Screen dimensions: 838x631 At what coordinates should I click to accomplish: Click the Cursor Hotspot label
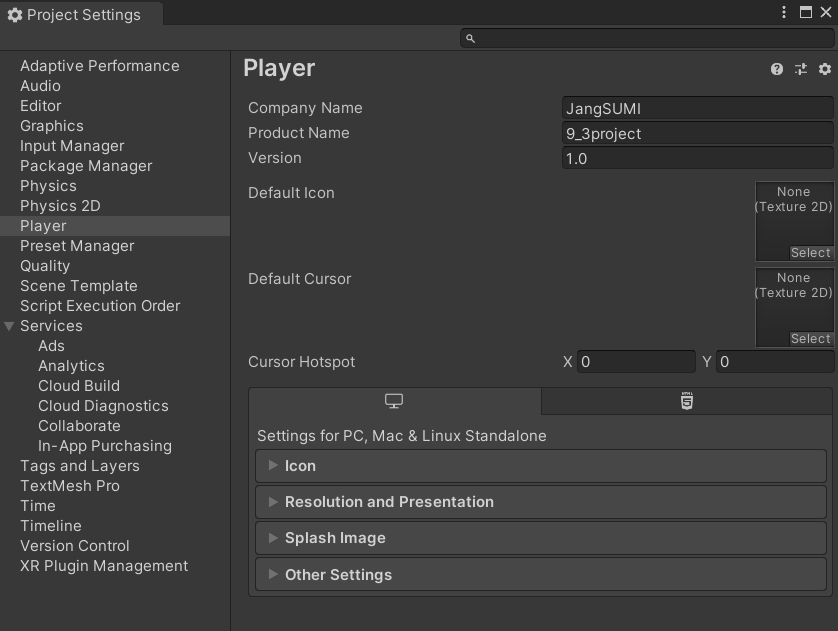point(301,362)
